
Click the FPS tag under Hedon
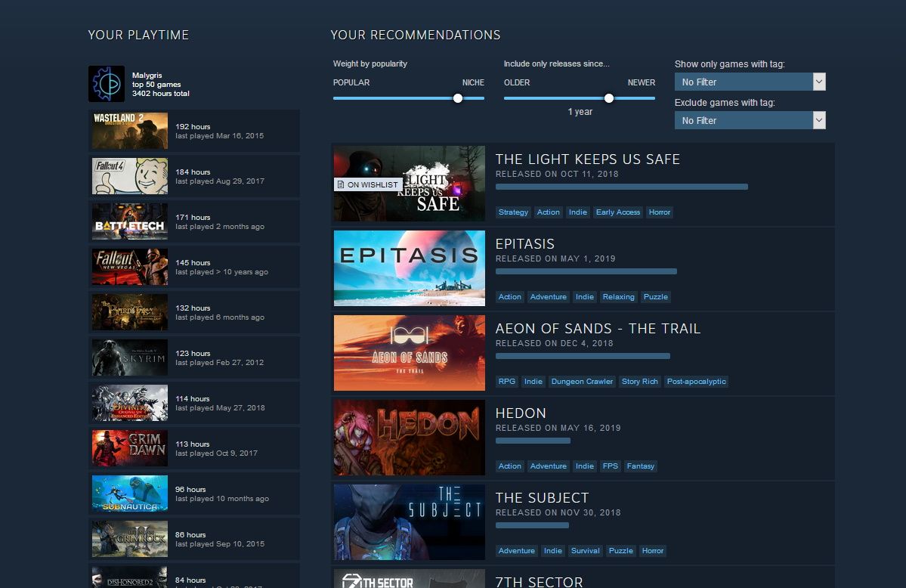pos(611,466)
